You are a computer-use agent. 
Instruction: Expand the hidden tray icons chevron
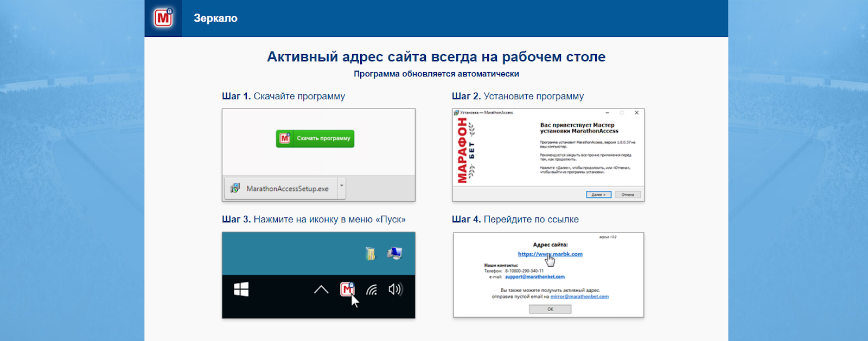point(321,289)
